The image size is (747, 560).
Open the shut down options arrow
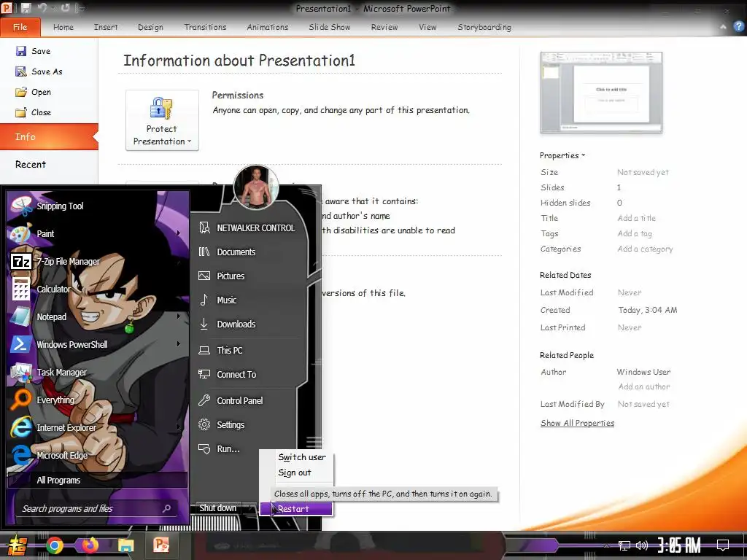point(251,508)
